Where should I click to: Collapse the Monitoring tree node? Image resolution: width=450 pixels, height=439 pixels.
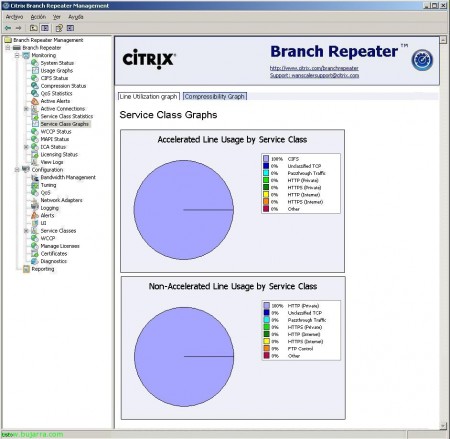(17, 56)
